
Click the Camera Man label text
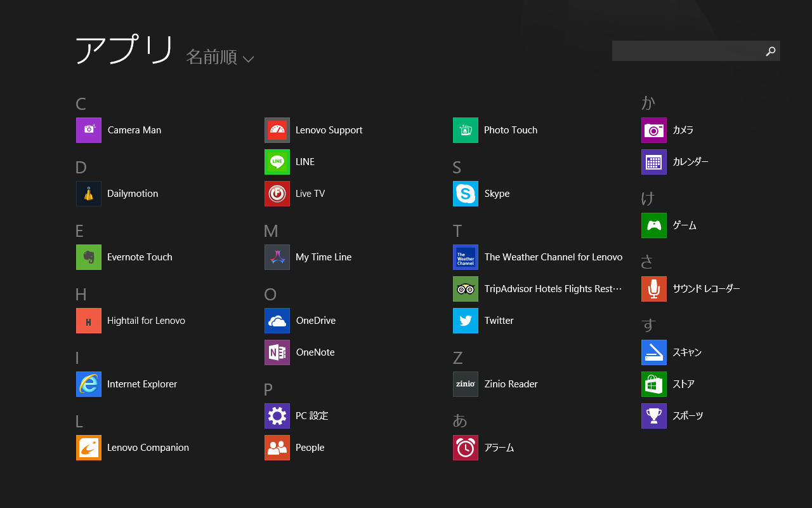tap(134, 130)
